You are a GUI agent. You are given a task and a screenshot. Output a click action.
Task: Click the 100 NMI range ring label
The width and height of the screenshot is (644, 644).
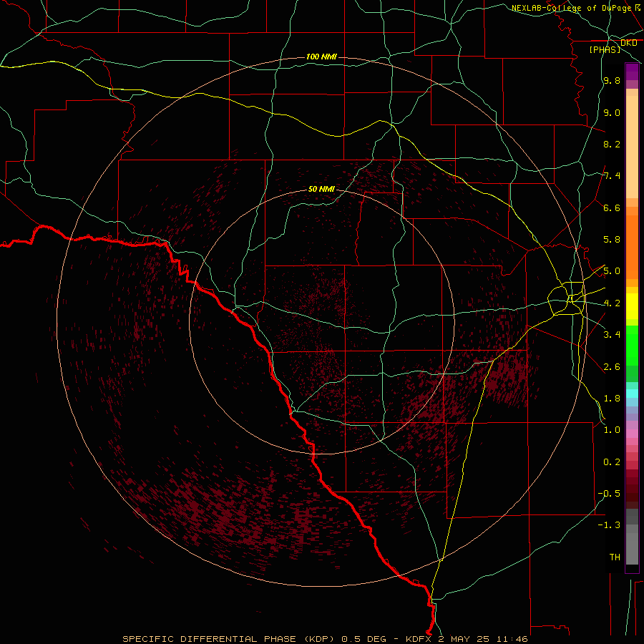[321, 57]
